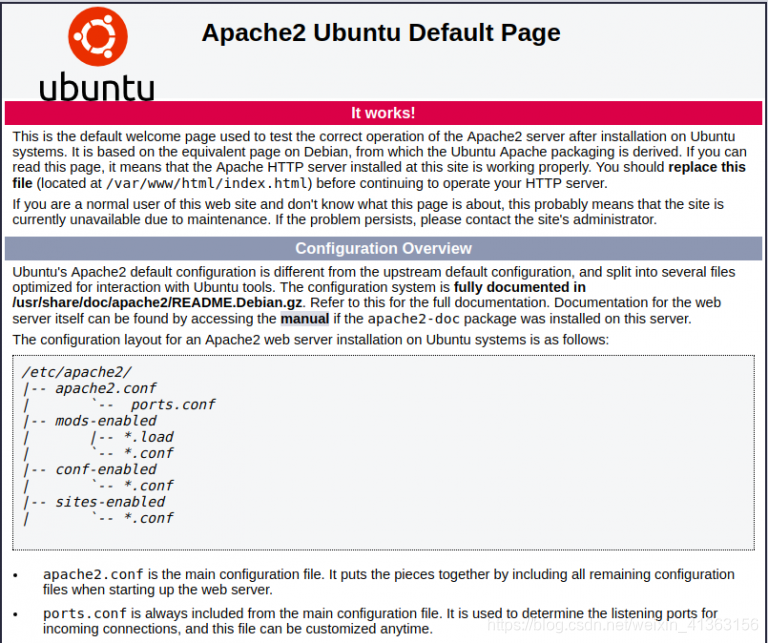
Task: Click ports.conf in the second bullet
Action: pyautogui.click(x=85, y=614)
